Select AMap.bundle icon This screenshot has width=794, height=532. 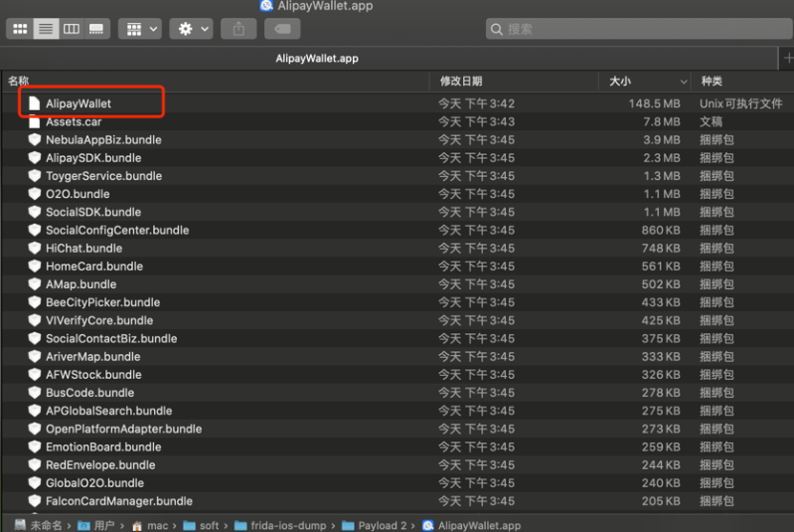click(x=34, y=284)
